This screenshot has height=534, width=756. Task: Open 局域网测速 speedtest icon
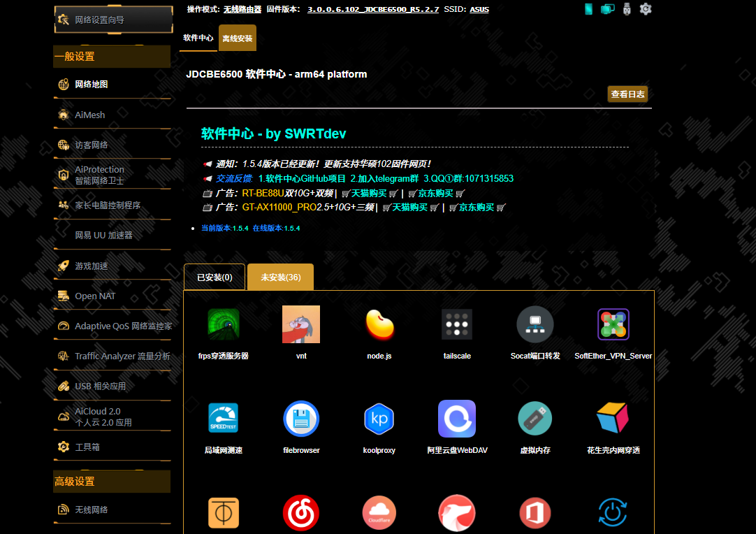pos(223,418)
